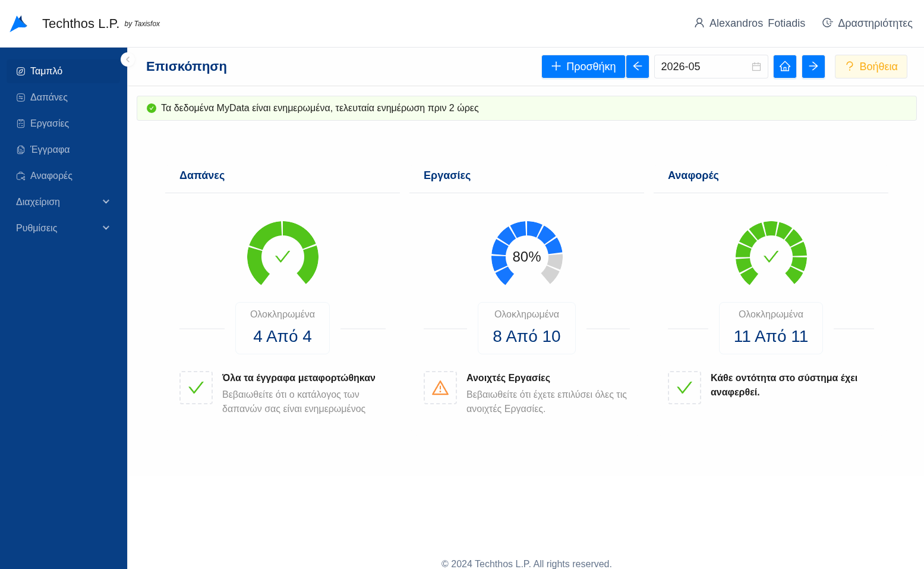Click the Αναφορές section heading
The image size is (924, 569).
point(693,175)
